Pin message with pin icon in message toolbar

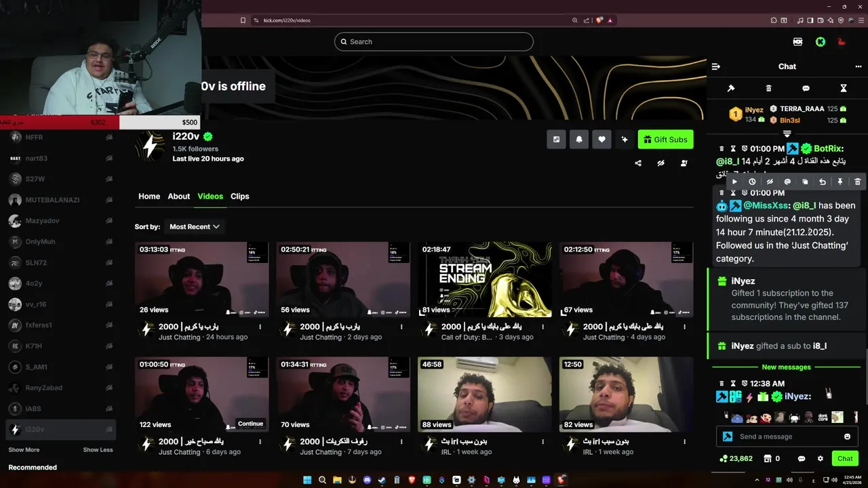click(840, 182)
